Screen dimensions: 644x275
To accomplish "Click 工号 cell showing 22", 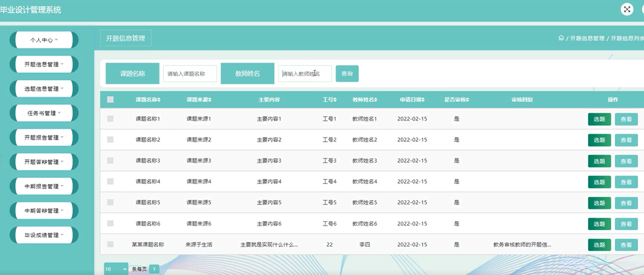I will tap(329, 245).
